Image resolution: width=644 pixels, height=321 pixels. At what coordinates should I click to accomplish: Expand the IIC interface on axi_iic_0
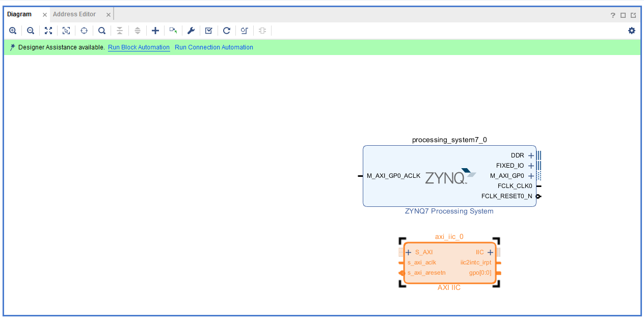tap(490, 252)
